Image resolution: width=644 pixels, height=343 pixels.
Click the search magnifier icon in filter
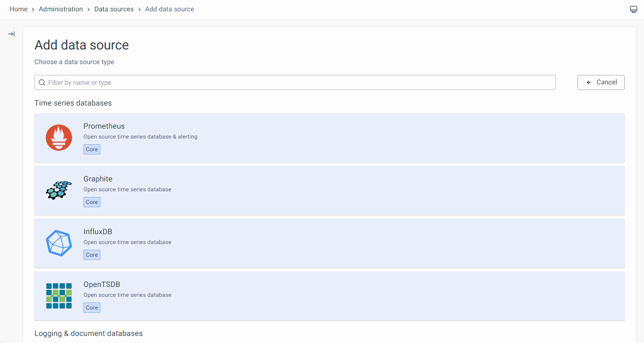tap(42, 82)
